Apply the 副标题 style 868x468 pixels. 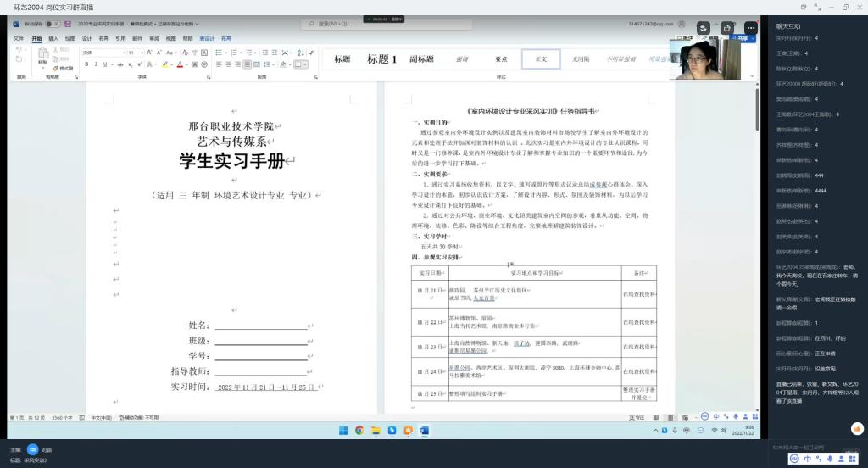[x=421, y=59]
